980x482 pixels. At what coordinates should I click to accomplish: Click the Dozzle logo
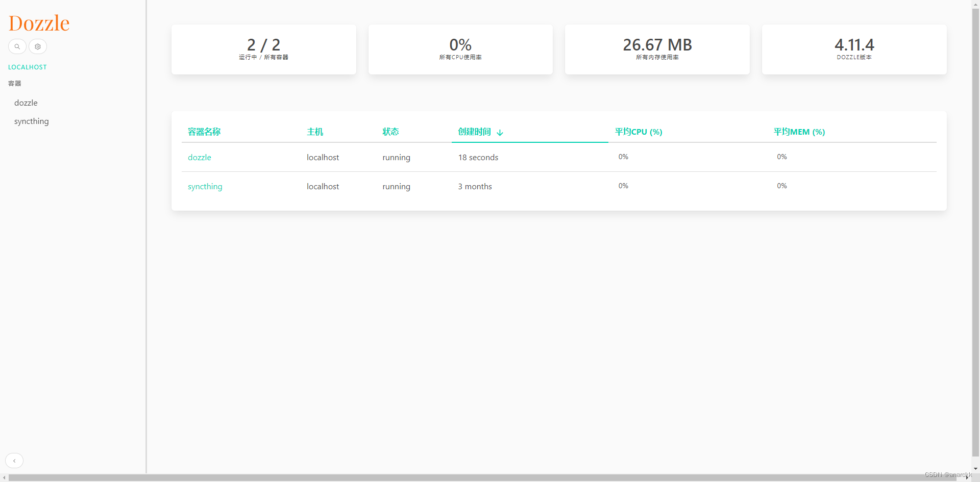(x=38, y=22)
